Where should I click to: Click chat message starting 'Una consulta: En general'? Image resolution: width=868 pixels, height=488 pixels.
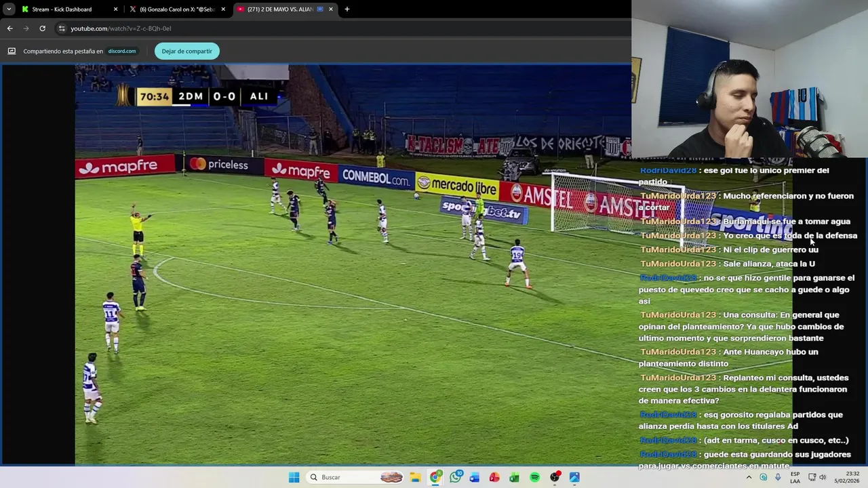[x=741, y=326]
